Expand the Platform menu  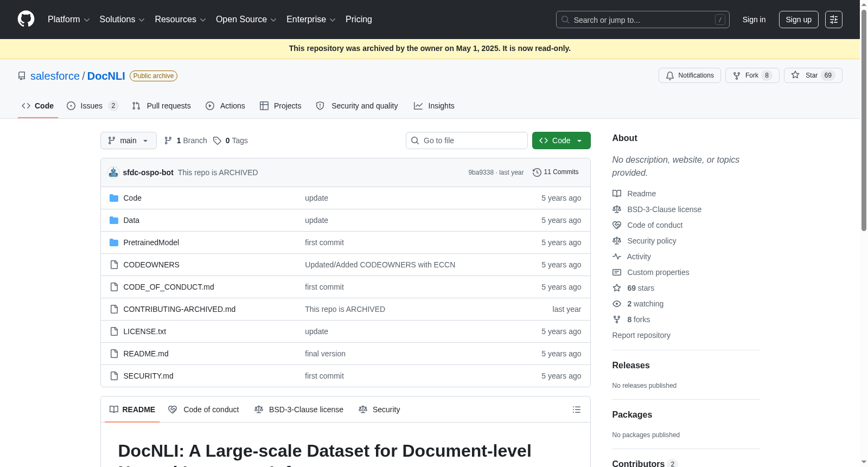pyautogui.click(x=68, y=20)
